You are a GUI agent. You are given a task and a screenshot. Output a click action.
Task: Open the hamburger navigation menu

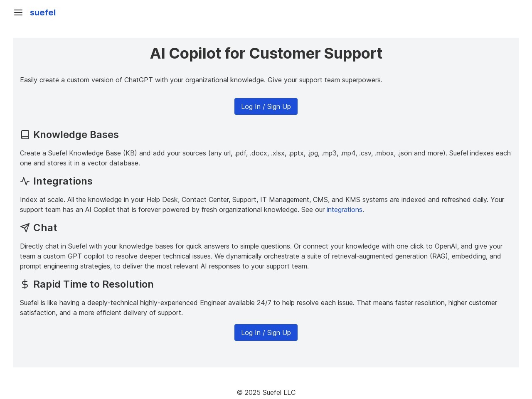tap(18, 12)
